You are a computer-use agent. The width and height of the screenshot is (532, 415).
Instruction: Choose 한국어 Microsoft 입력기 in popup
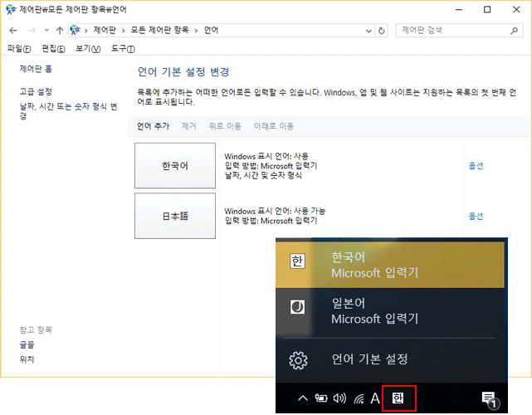coord(390,265)
